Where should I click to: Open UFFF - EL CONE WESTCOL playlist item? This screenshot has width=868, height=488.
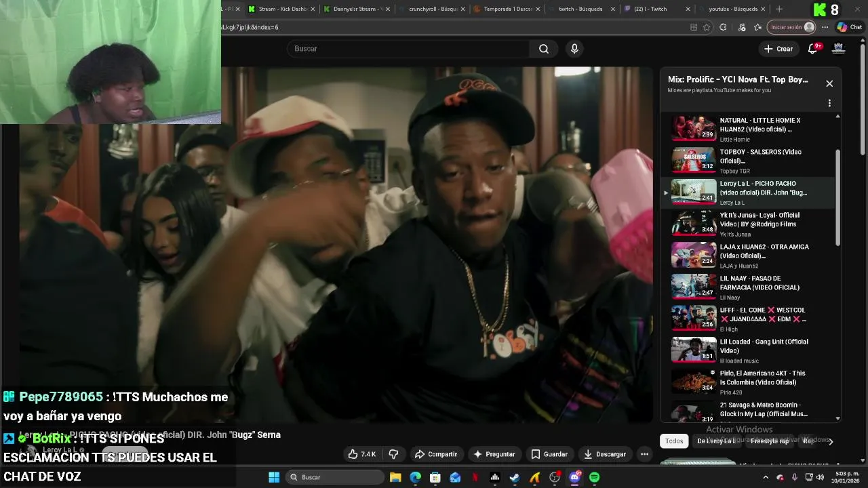(x=749, y=319)
